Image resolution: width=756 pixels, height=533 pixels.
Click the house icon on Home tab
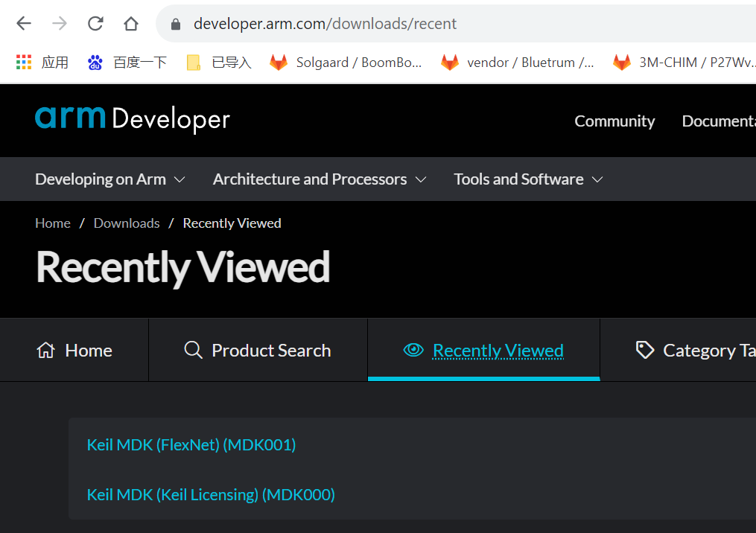pyautogui.click(x=45, y=351)
